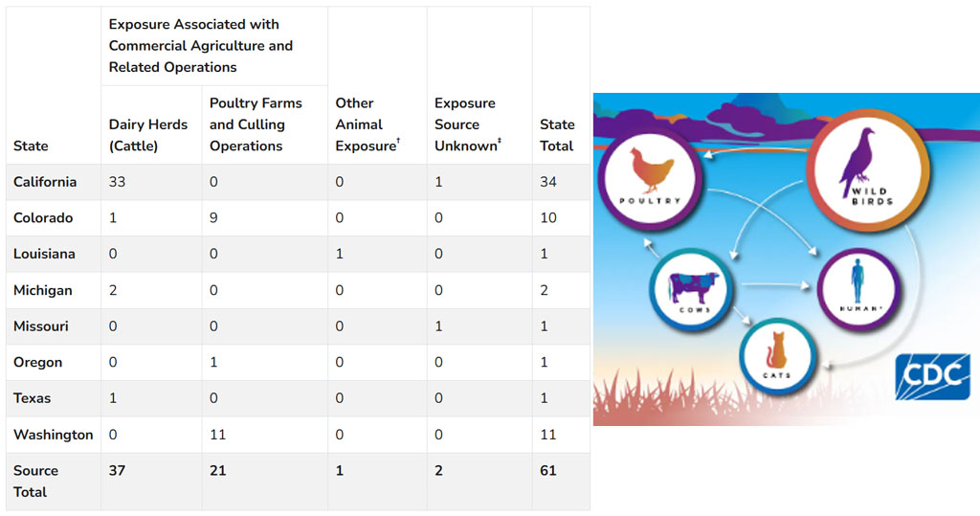
Task: Click the Human figure icon
Action: pyautogui.click(x=856, y=289)
